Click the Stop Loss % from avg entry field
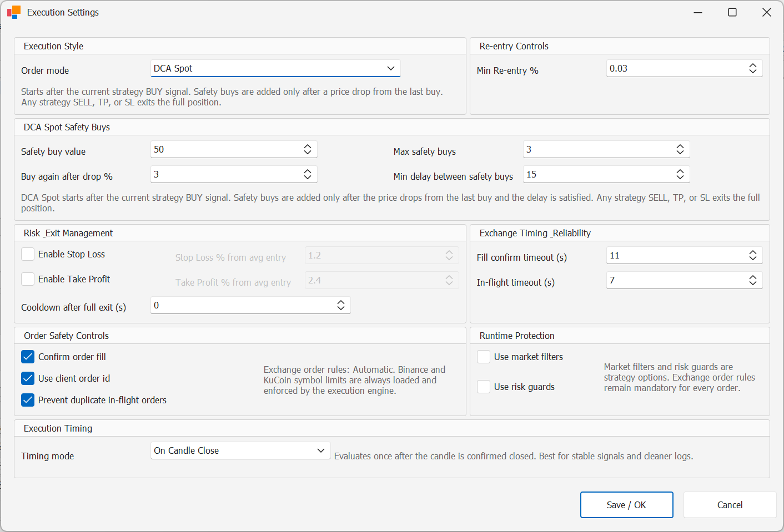Image resolution: width=784 pixels, height=532 pixels. click(x=382, y=255)
